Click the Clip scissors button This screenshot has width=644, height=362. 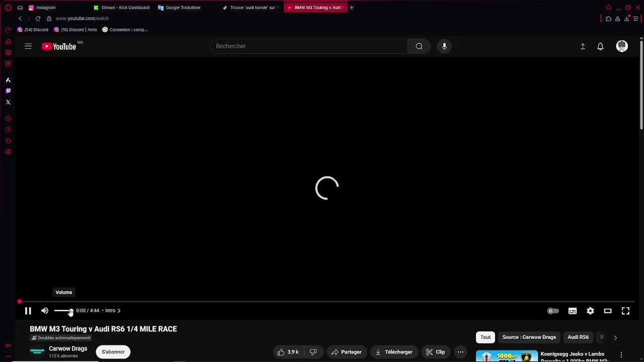coord(435,352)
